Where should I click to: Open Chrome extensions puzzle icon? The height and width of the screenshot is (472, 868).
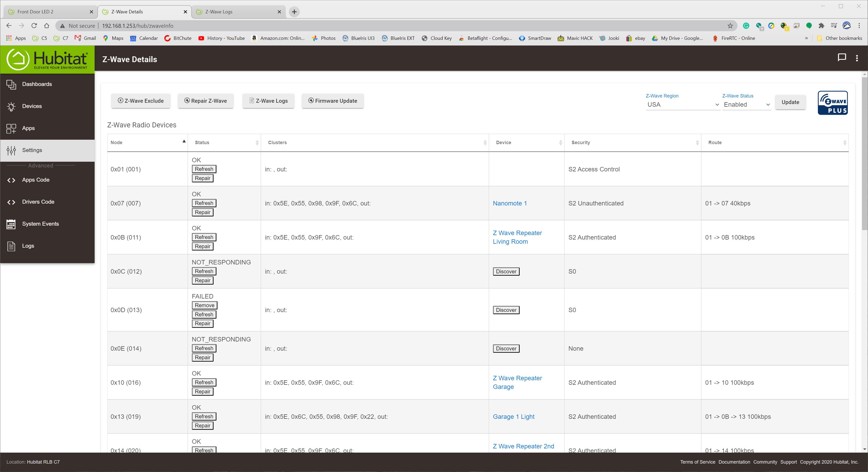click(821, 26)
